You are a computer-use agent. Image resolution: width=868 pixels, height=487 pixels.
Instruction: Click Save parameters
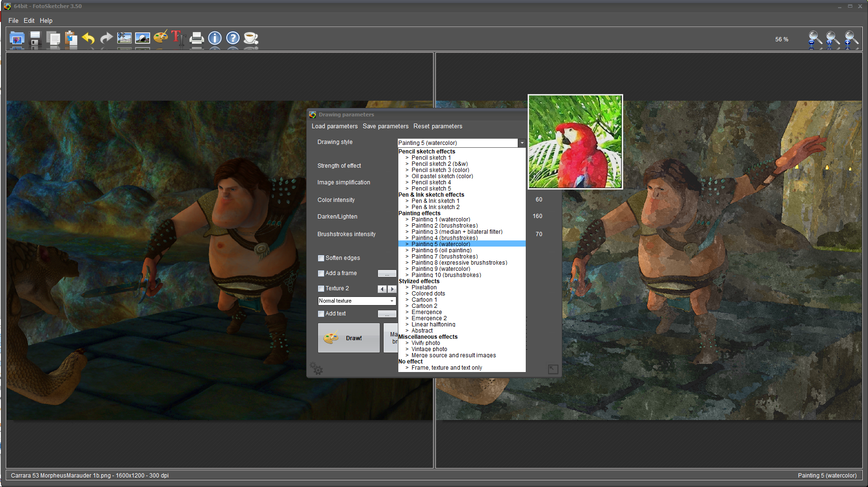click(x=386, y=126)
